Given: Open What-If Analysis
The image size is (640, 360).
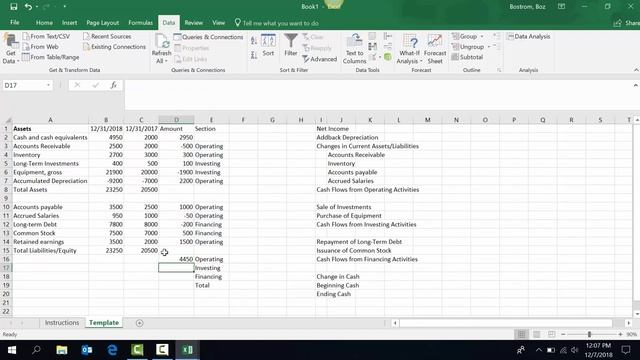Looking at the screenshot, I should point(409,49).
